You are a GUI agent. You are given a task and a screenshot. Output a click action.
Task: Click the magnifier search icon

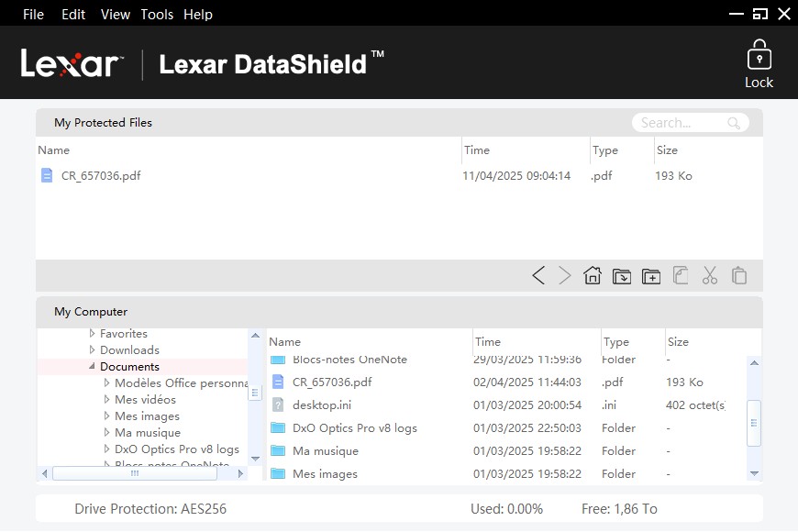[x=734, y=123]
